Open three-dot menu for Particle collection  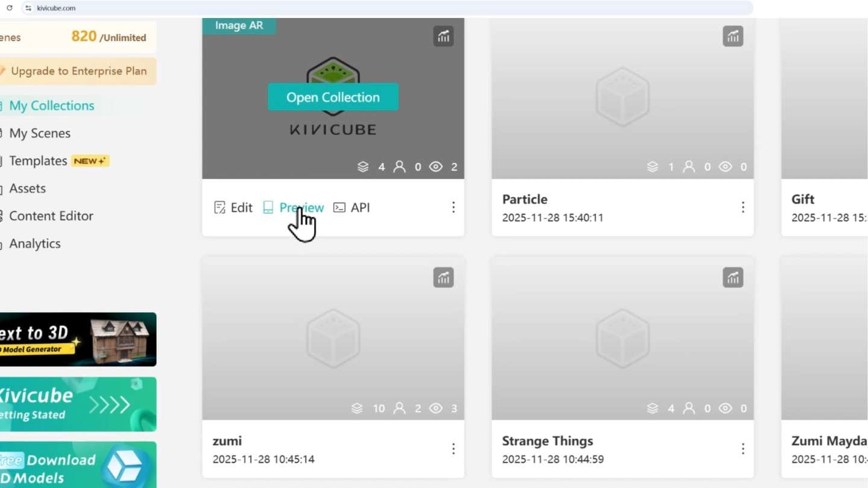pyautogui.click(x=743, y=208)
